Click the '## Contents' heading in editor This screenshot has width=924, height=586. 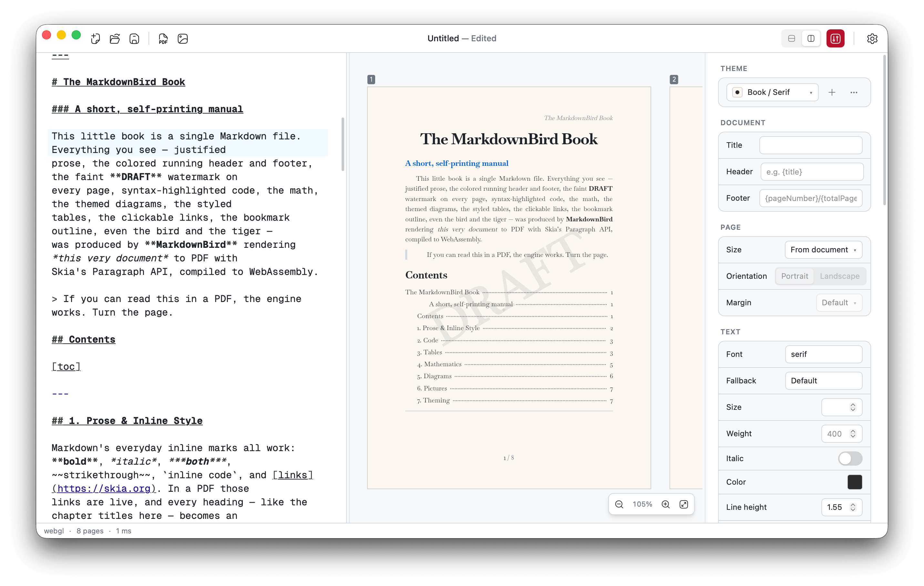[x=83, y=340]
